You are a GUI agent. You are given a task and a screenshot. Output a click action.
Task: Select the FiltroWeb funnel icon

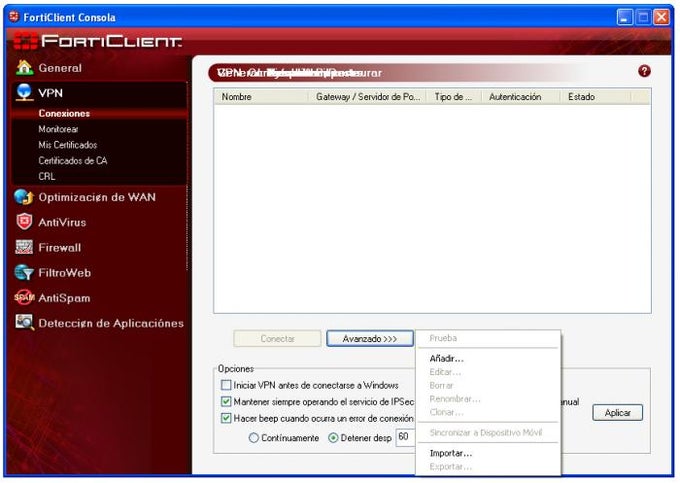pos(24,272)
